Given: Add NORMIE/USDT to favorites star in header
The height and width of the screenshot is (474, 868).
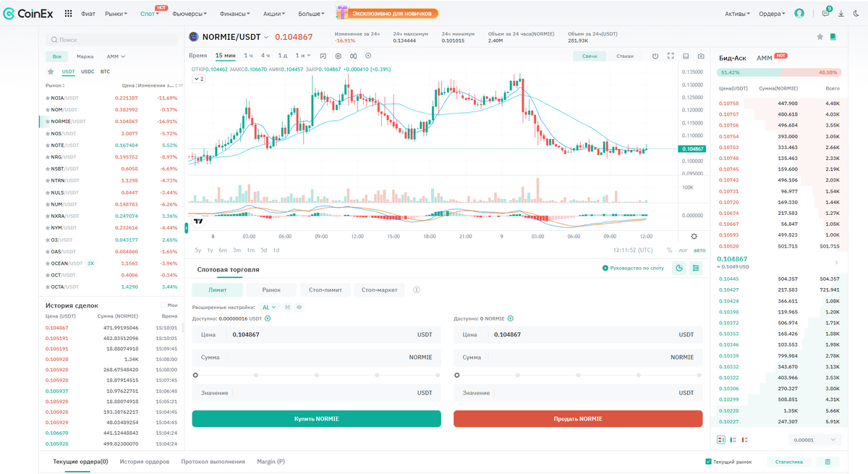Looking at the screenshot, I should pyautogui.click(x=820, y=36).
